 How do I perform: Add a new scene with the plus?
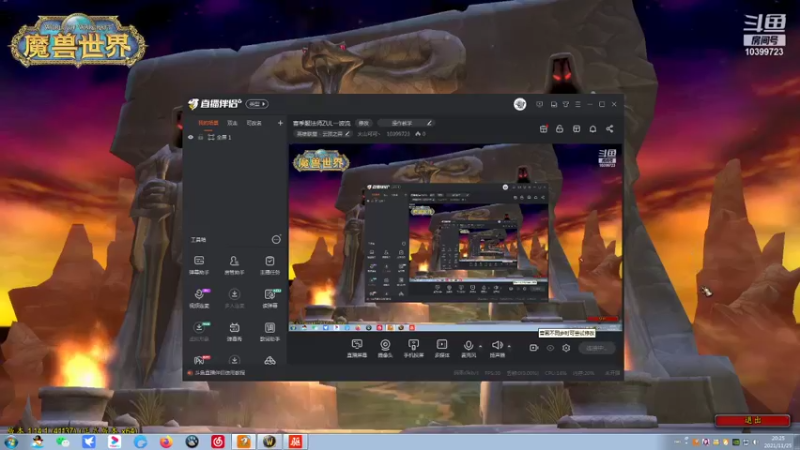click(x=280, y=123)
